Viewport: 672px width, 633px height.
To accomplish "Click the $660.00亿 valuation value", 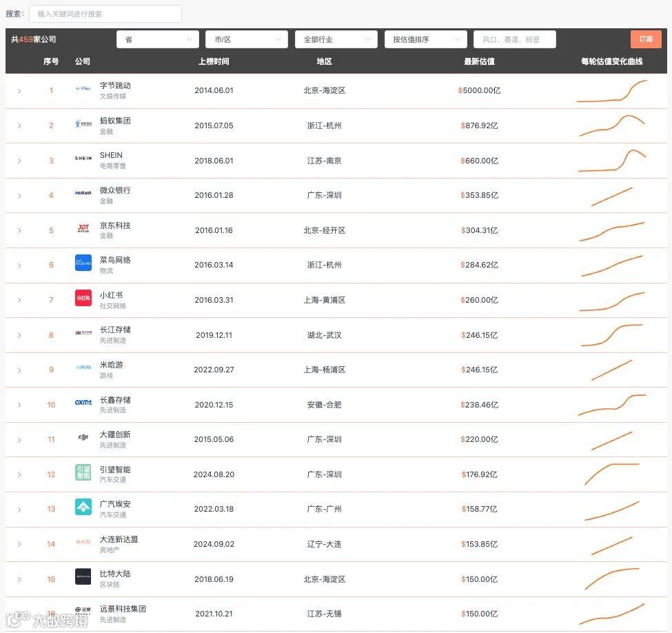I will click(x=479, y=161).
